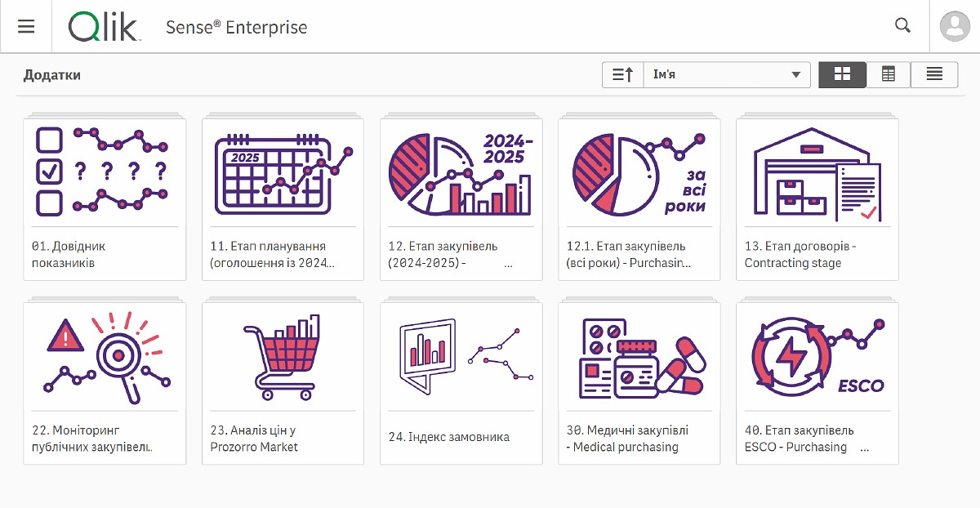Open the Prozorro Market shopping cart icon
Viewport: 980px width, 508px height.
pos(283,357)
